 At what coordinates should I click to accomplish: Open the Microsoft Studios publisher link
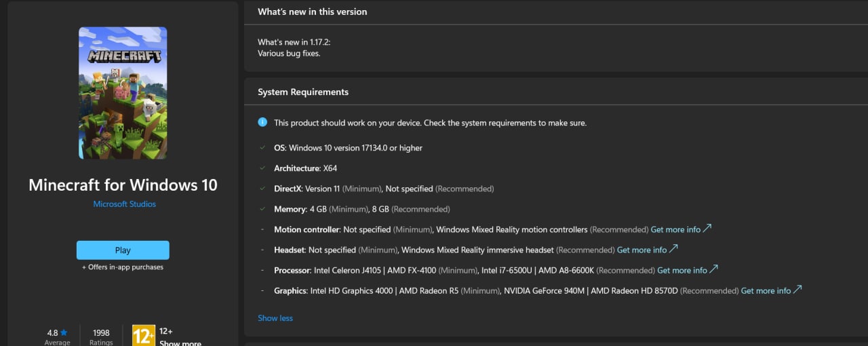tap(125, 204)
